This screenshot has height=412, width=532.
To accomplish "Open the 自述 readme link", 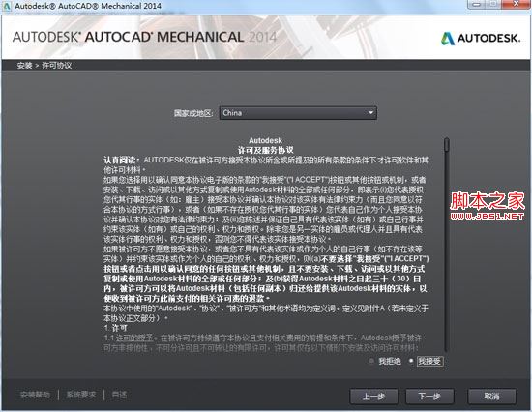I will (119, 395).
